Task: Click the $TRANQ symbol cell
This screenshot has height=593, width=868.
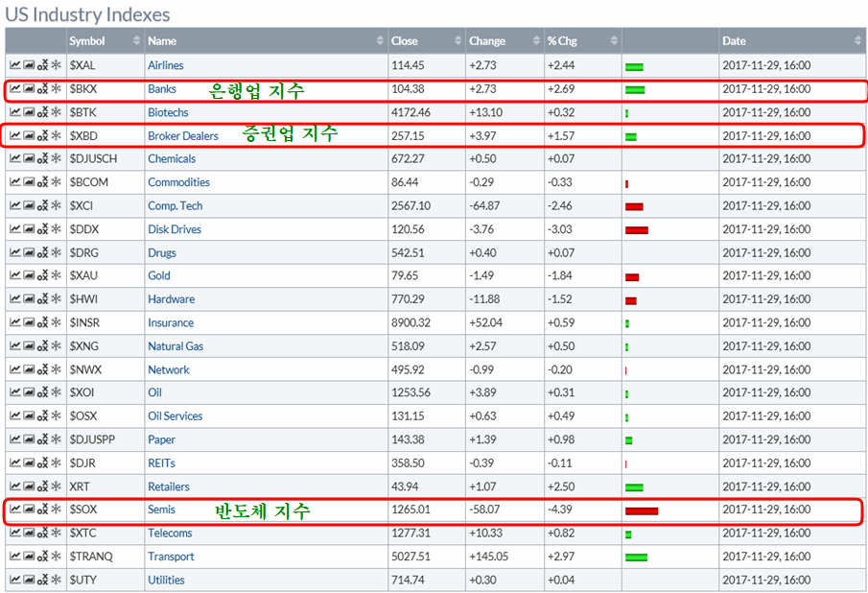Action: click(91, 557)
